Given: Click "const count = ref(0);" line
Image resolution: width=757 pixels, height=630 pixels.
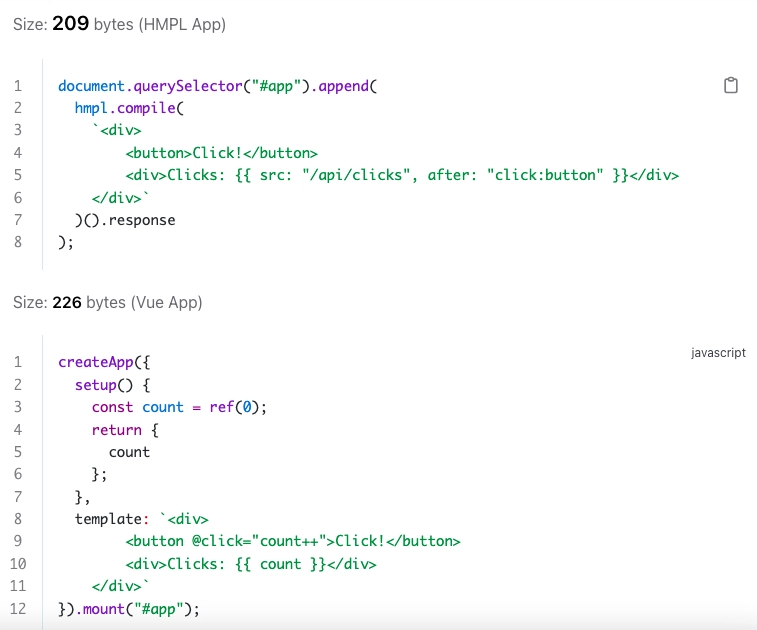Looking at the screenshot, I should (179, 407).
